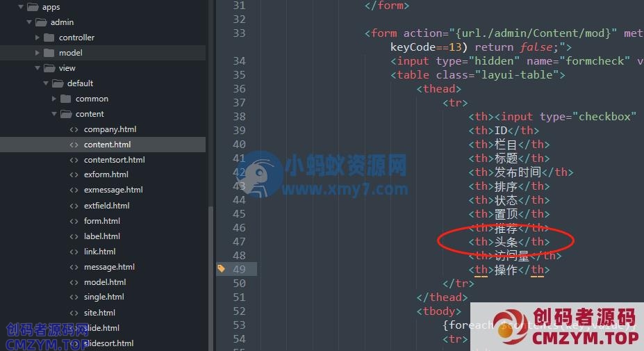
Task: Click line number 47 in gutter
Action: [x=239, y=242]
